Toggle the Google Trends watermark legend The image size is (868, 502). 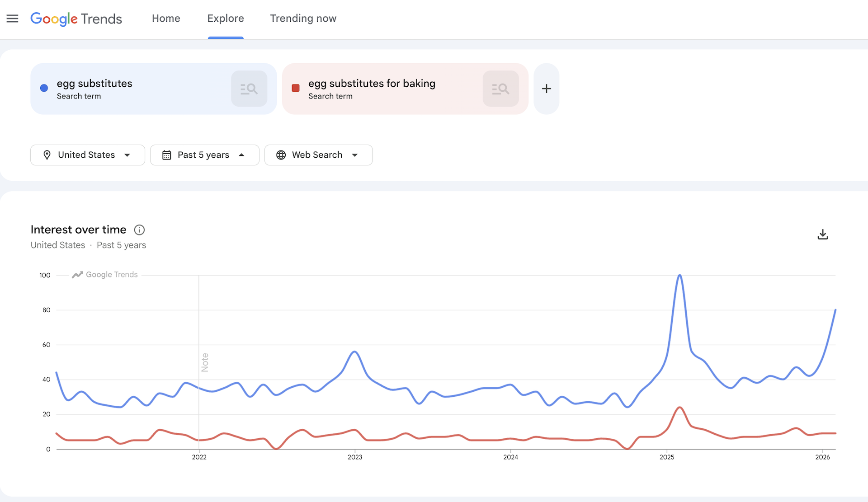tap(104, 274)
